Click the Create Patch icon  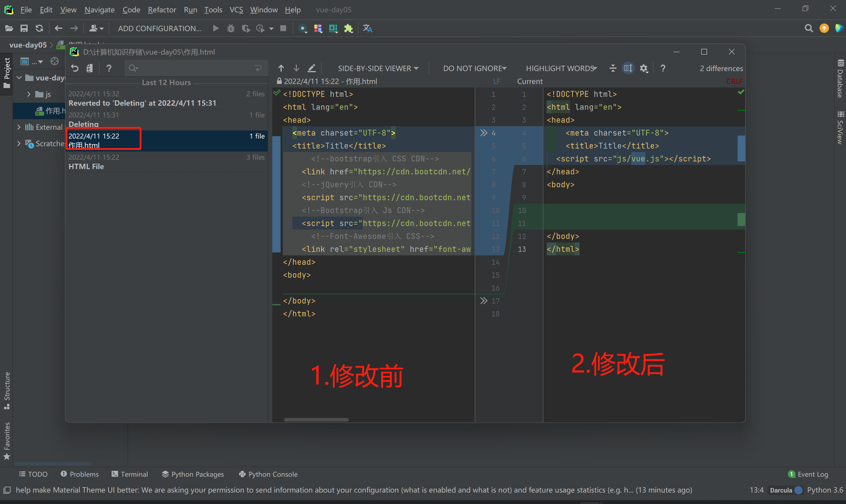[90, 68]
